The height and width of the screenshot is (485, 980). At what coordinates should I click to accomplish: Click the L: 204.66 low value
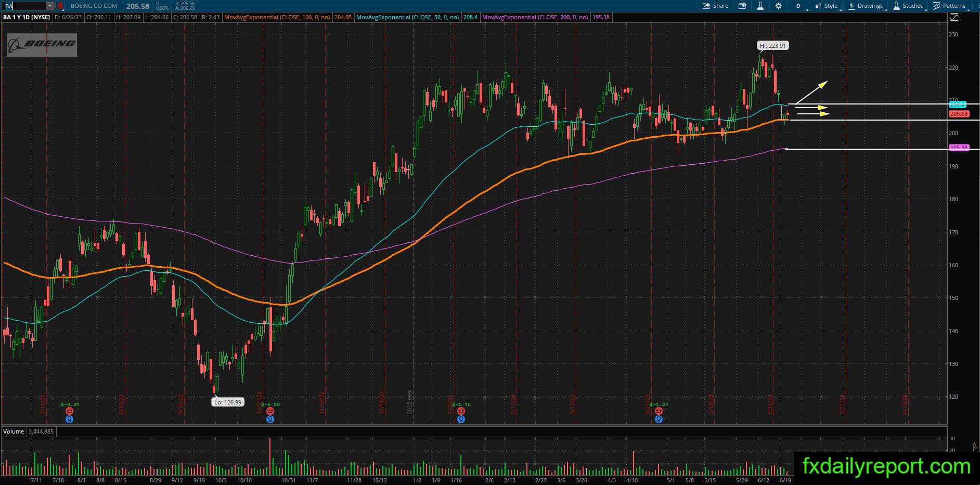[157, 17]
